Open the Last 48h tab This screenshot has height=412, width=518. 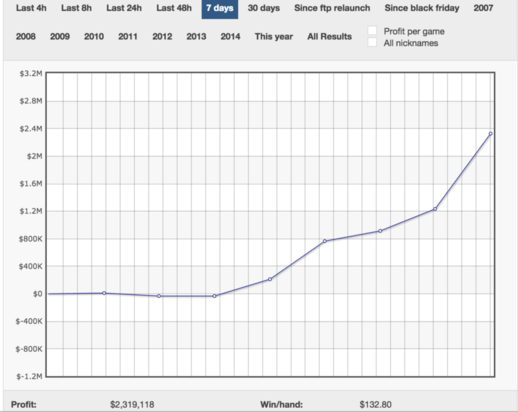[x=174, y=8]
